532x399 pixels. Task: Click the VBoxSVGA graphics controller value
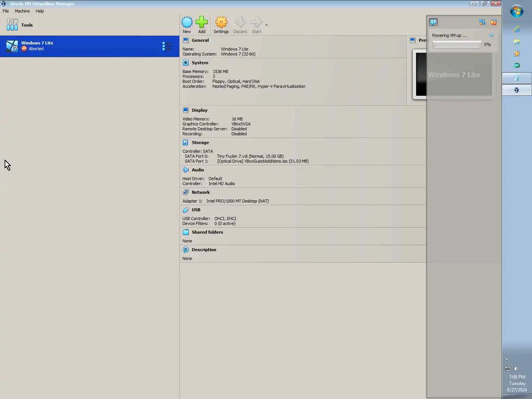point(241,124)
